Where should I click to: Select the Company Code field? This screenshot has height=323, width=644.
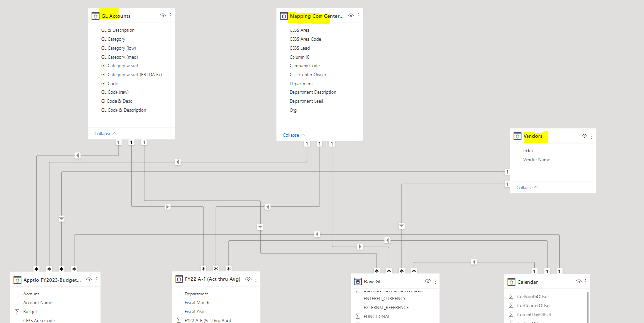pyautogui.click(x=305, y=66)
